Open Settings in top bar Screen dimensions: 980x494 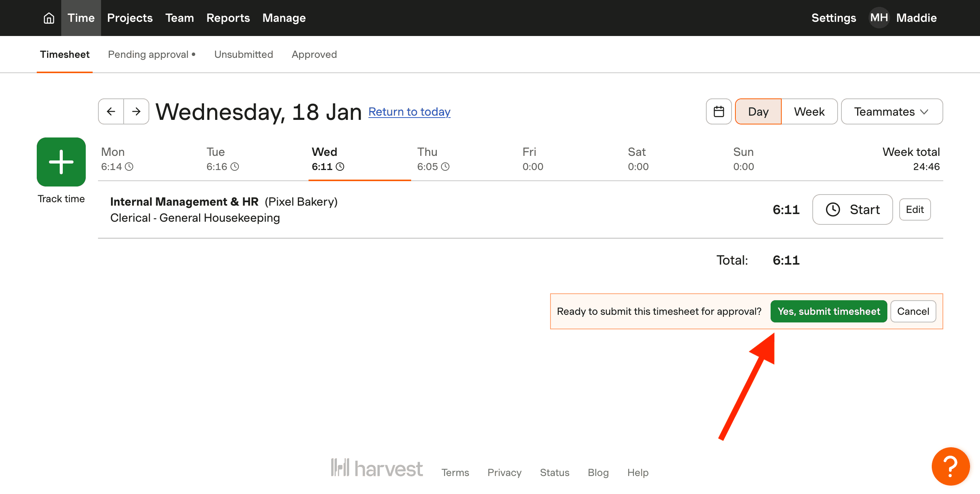coord(834,18)
